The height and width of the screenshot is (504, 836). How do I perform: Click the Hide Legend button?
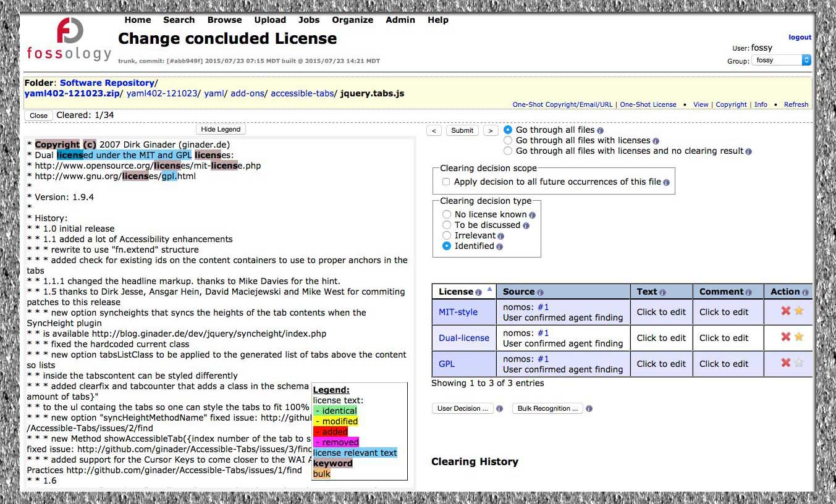click(x=221, y=129)
